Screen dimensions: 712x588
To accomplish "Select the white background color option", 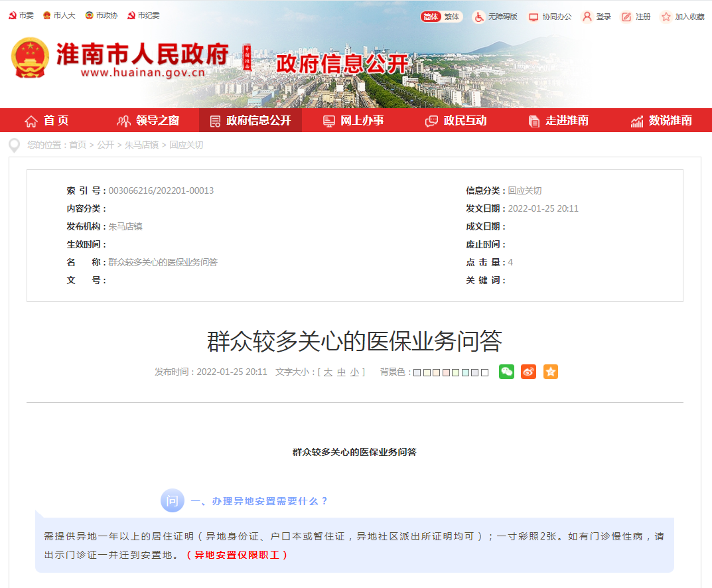I will [484, 372].
